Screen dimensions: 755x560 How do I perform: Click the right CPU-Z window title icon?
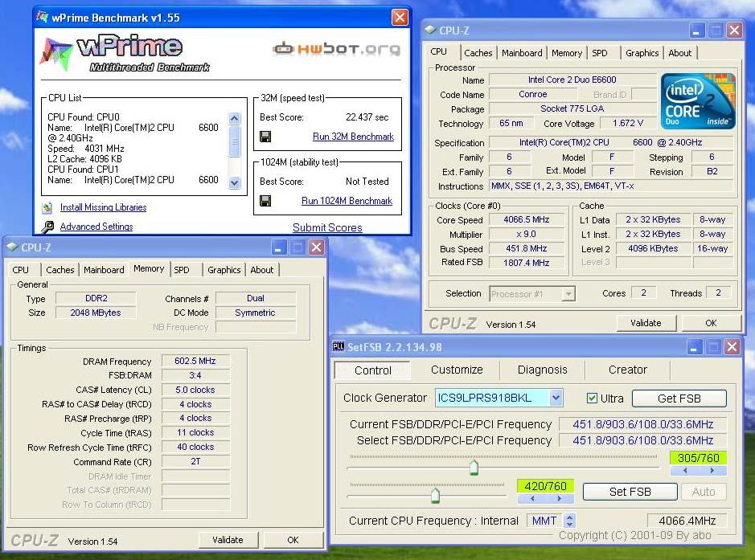pyautogui.click(x=430, y=30)
